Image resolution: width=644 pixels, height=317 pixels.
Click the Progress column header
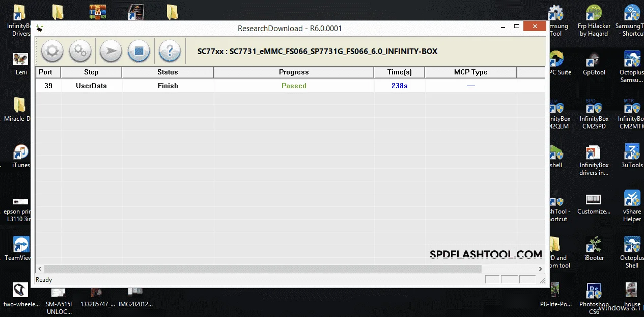pos(294,72)
